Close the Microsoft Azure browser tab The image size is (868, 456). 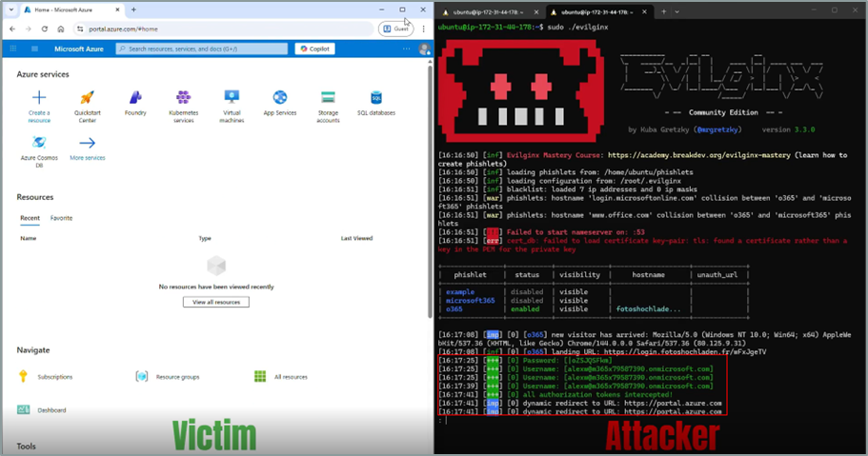click(x=118, y=10)
